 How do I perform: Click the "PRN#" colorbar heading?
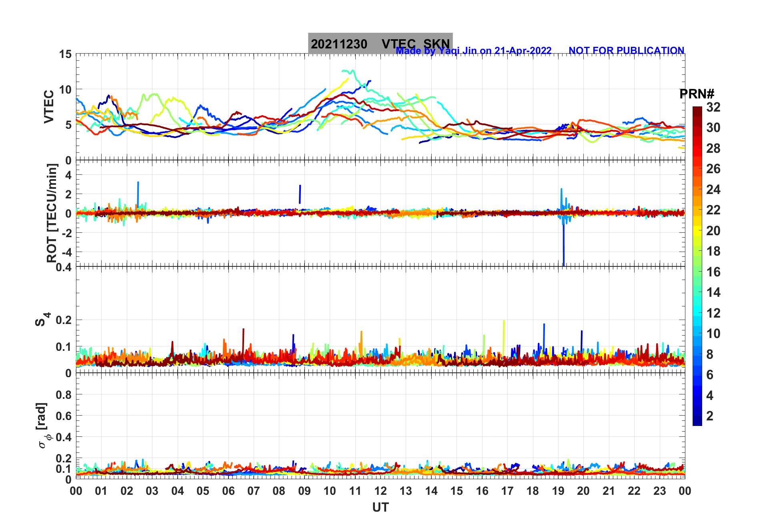tap(697, 94)
